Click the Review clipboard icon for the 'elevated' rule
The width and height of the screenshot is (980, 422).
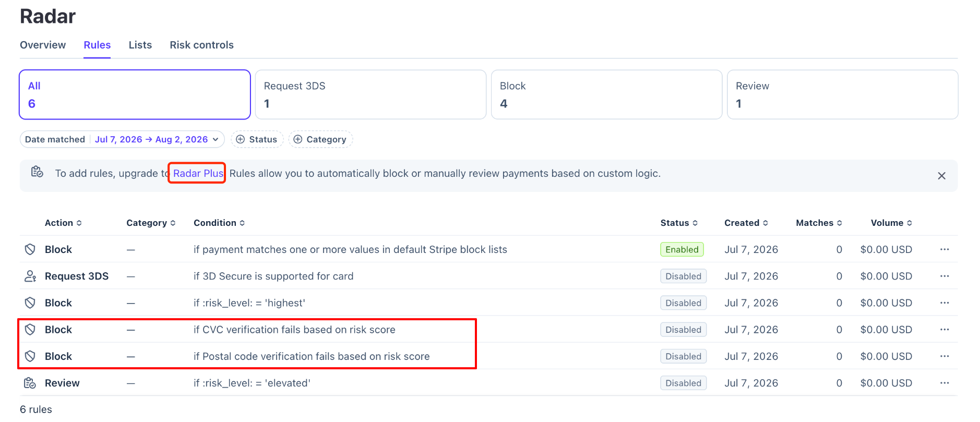point(30,383)
